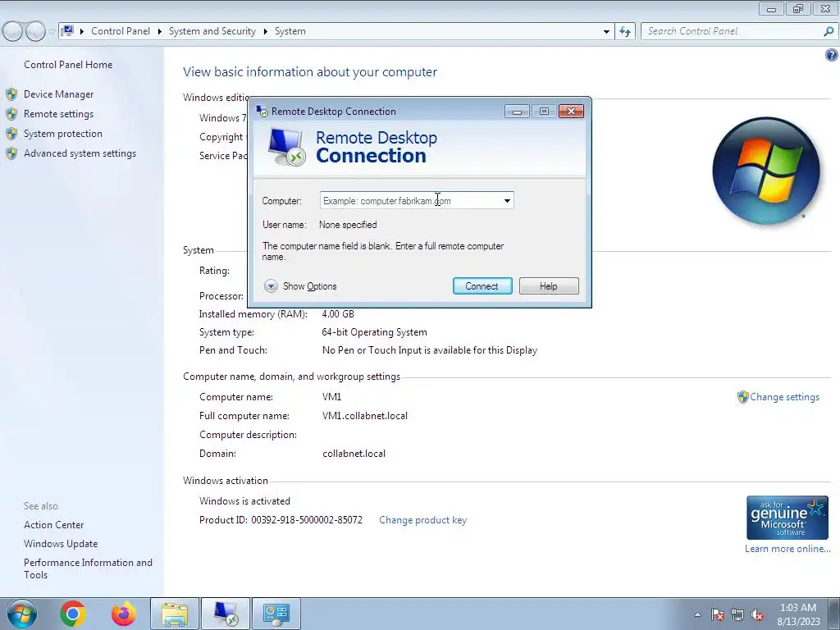
Task: Select Remote Desktop Connection taskbar icon
Action: click(x=225, y=614)
